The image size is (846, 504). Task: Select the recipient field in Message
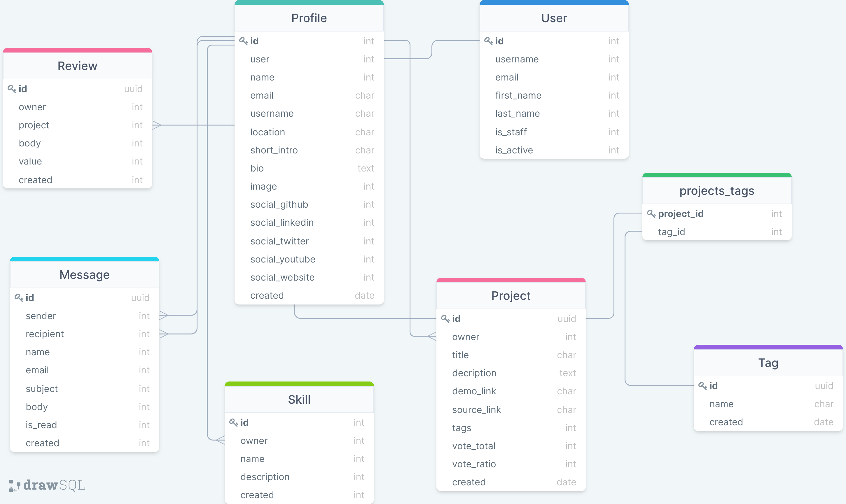click(x=45, y=333)
